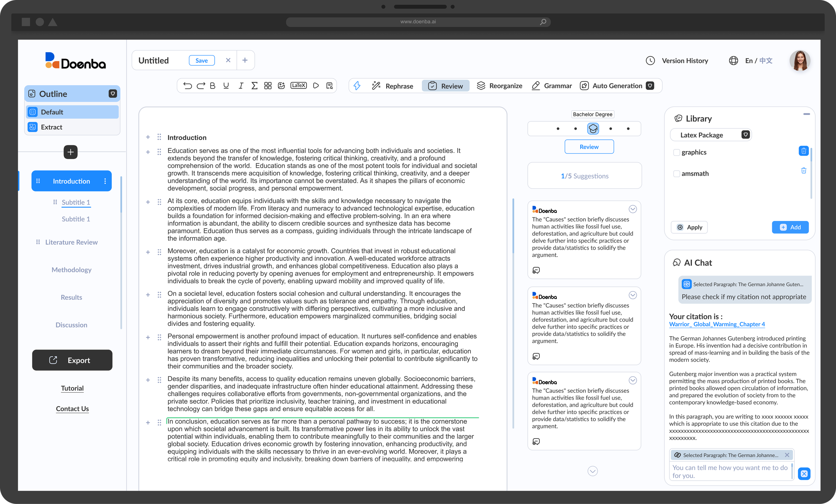Toggle bold formatting in toolbar

(213, 86)
